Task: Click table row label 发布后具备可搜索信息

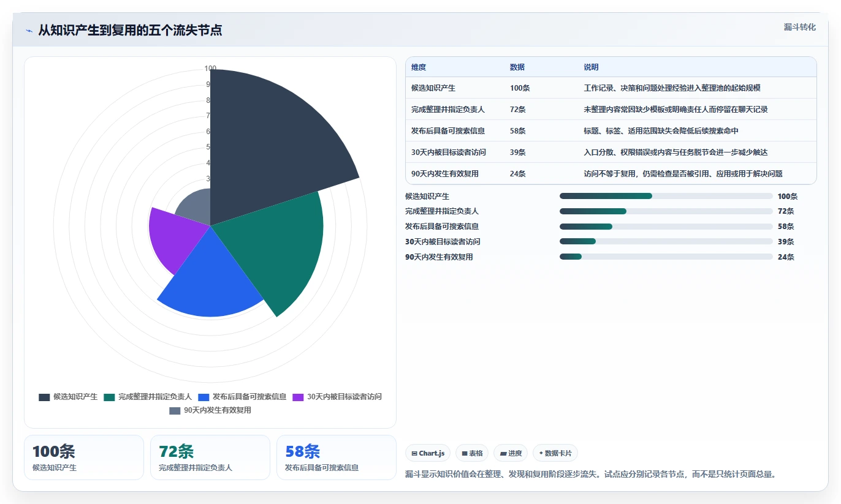Action: [x=448, y=131]
